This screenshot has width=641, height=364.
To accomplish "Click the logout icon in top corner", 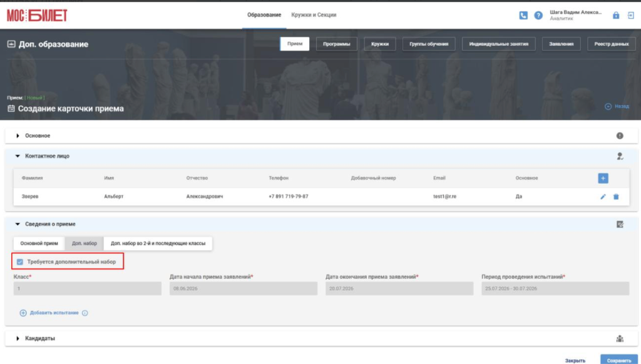I will click(x=631, y=16).
